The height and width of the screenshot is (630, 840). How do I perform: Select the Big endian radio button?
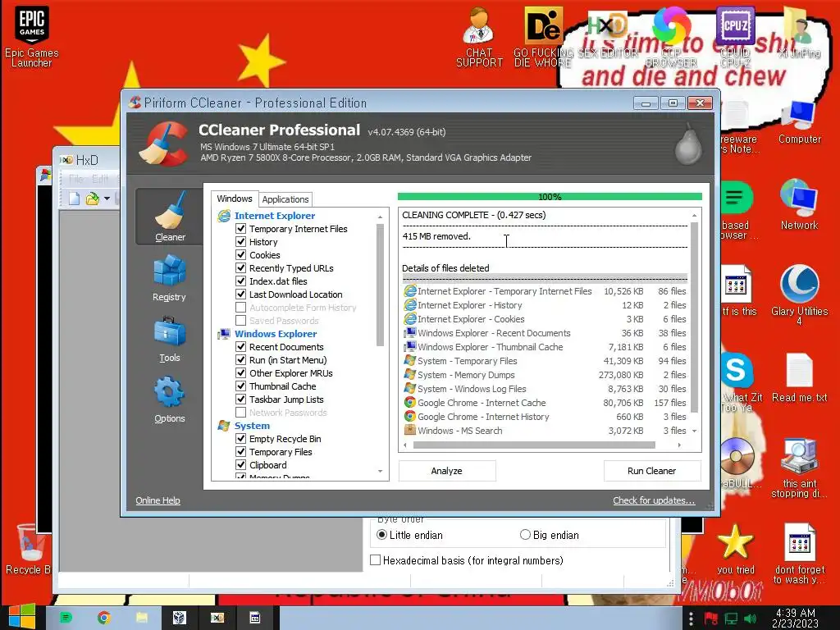point(525,535)
